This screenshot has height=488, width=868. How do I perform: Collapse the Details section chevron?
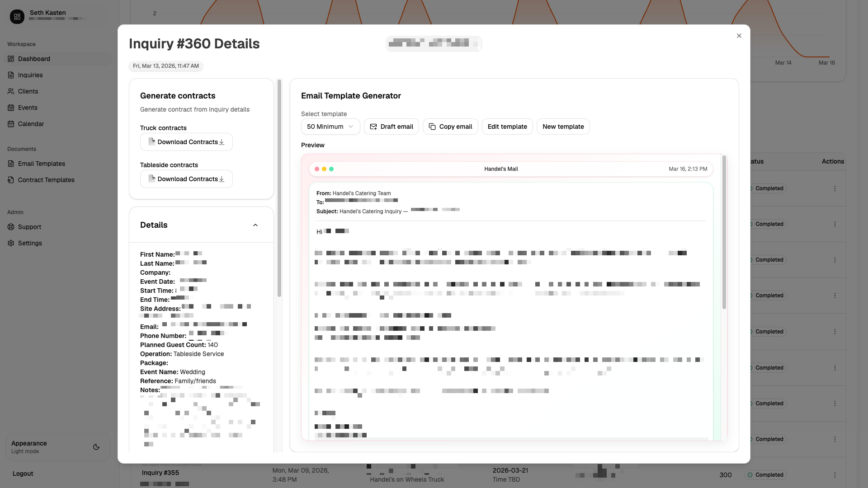point(255,225)
